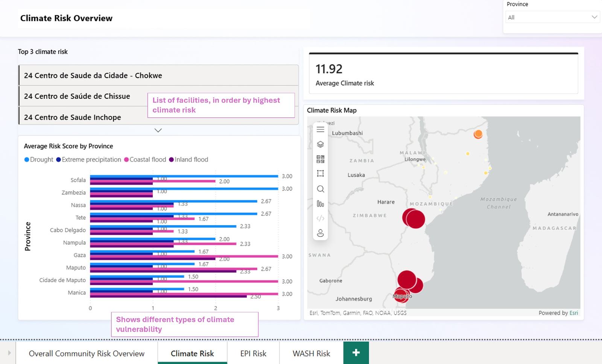Image resolution: width=602 pixels, height=364 pixels.
Task: Open the map Analysis bars tool
Action: (320, 204)
